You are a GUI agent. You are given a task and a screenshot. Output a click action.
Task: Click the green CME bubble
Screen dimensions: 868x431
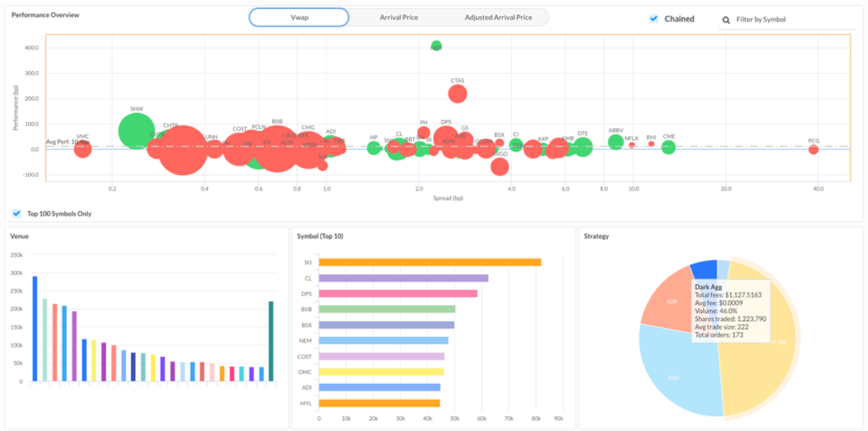click(x=668, y=147)
